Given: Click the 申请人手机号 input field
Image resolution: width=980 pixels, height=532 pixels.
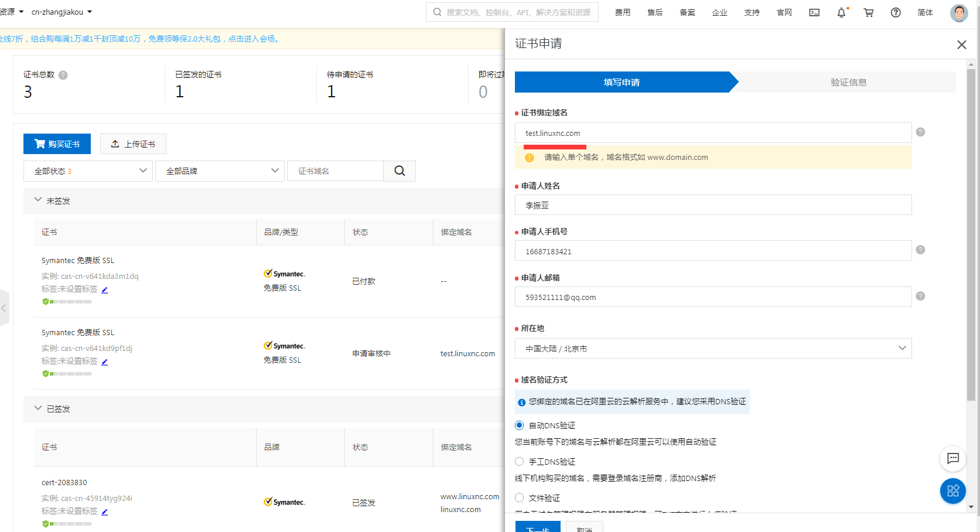Looking at the screenshot, I should tap(713, 251).
